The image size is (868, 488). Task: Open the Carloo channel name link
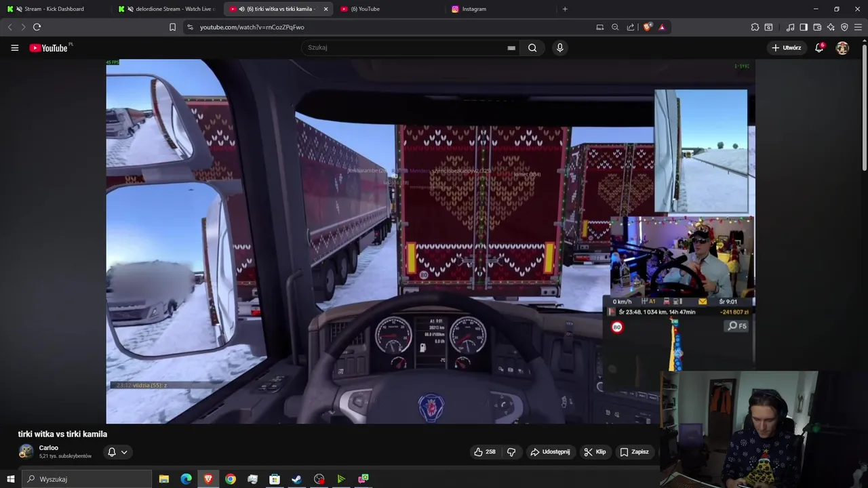click(49, 448)
